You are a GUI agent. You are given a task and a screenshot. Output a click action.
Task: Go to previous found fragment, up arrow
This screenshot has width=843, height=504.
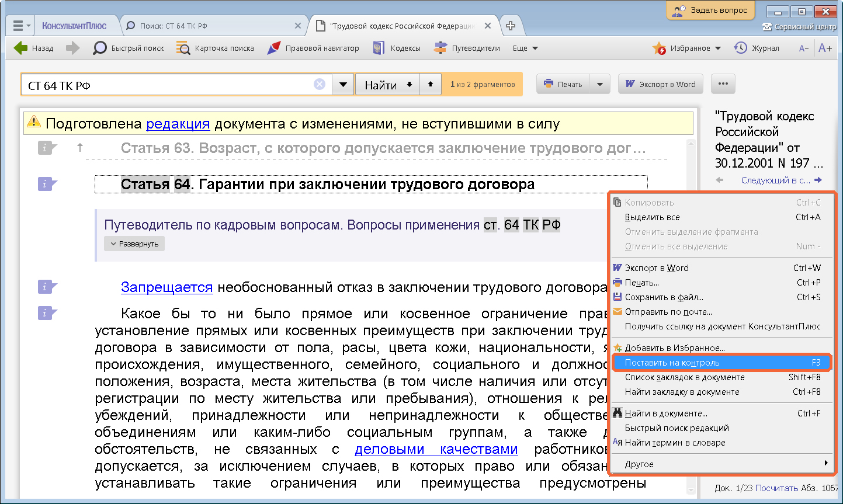431,84
